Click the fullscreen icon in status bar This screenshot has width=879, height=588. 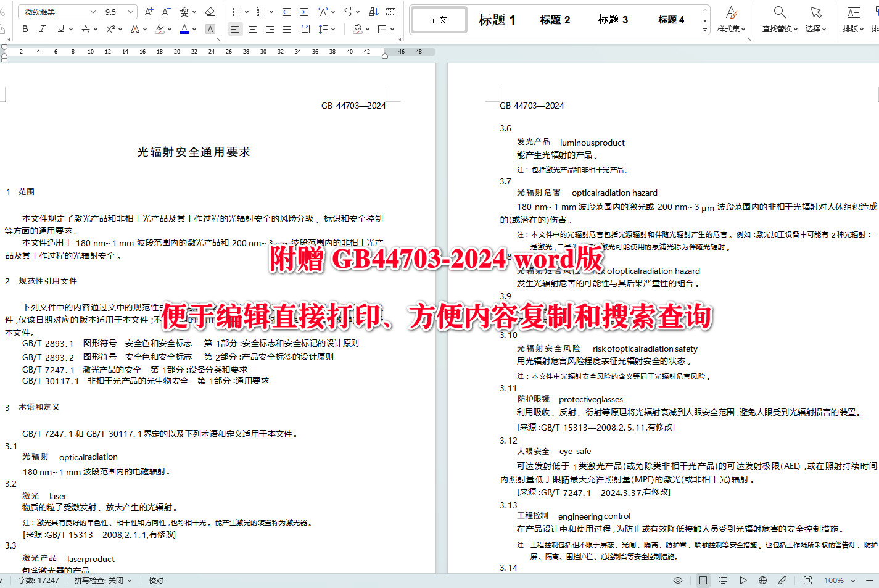(x=807, y=581)
